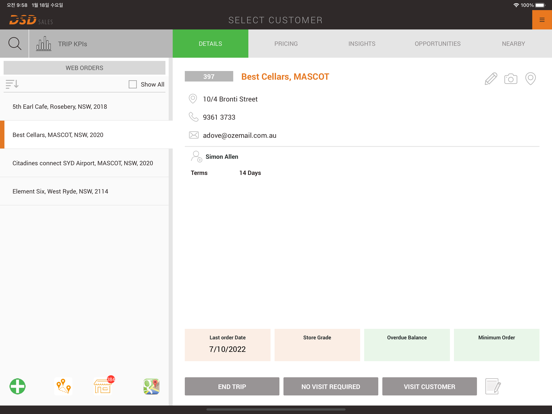The height and width of the screenshot is (414, 552).
Task: Tap the envelope icon beside the email
Action: [194, 135]
